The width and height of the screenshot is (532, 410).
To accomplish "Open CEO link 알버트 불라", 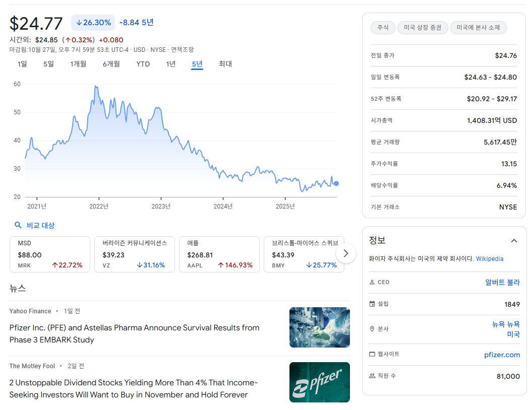I will click(x=502, y=282).
